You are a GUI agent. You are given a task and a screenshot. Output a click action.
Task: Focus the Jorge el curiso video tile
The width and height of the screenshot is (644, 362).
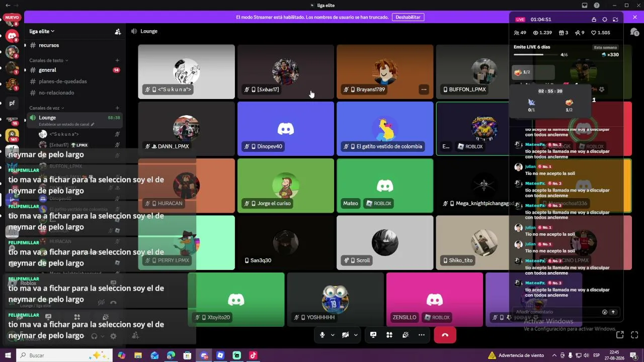click(285, 186)
